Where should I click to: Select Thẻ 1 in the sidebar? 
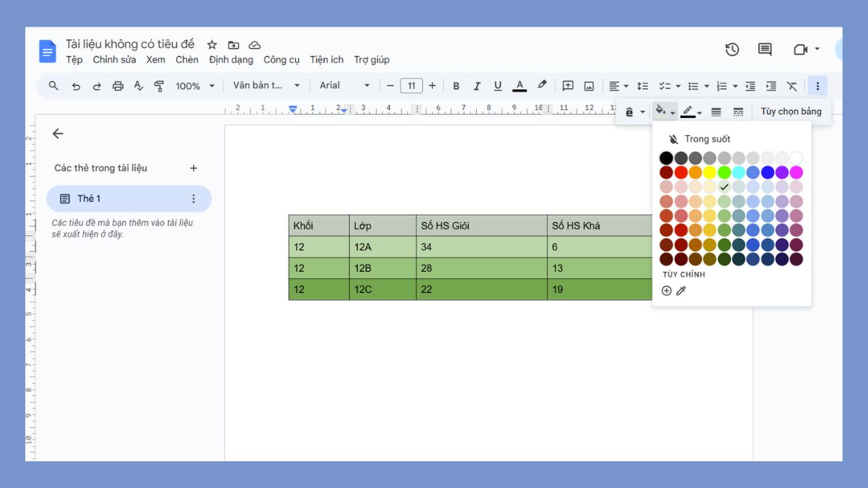[x=129, y=199]
